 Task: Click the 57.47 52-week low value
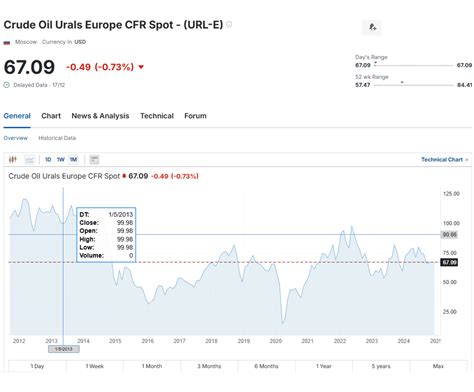point(363,85)
